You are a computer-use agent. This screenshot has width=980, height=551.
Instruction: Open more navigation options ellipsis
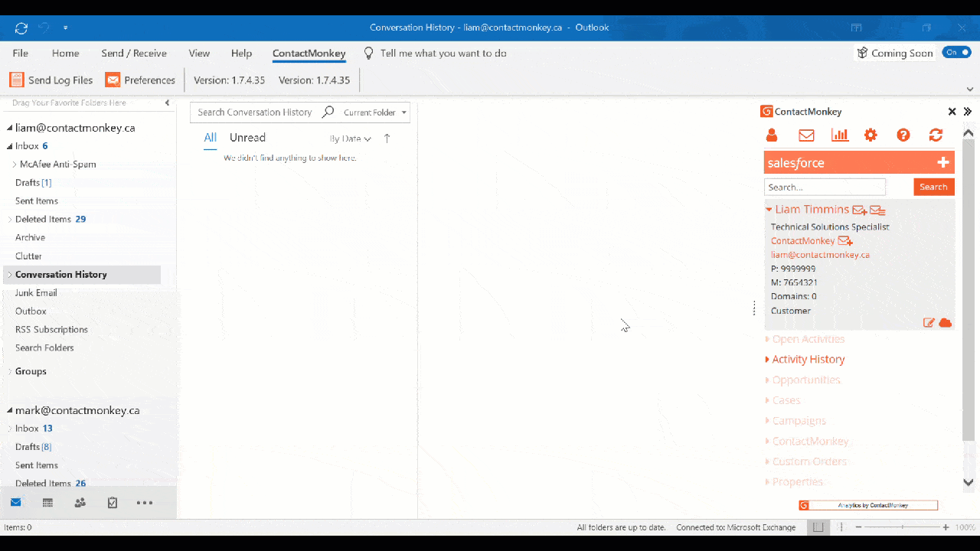[x=145, y=503]
